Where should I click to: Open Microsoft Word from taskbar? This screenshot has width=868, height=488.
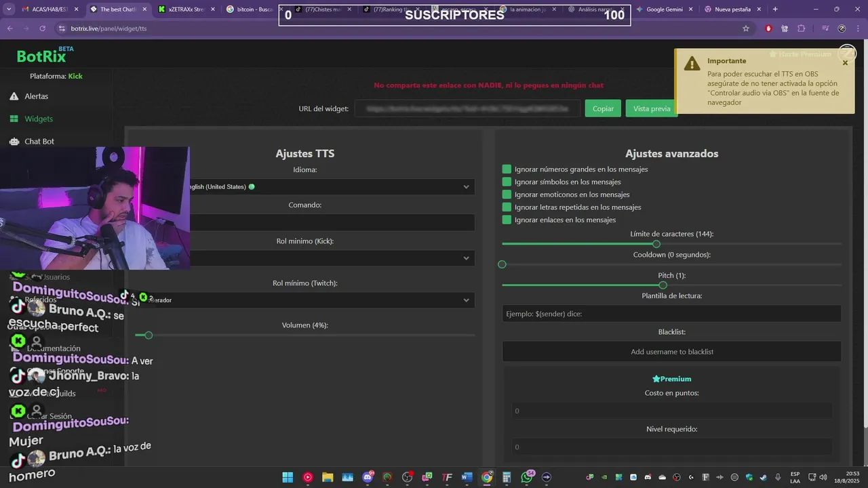tap(467, 477)
